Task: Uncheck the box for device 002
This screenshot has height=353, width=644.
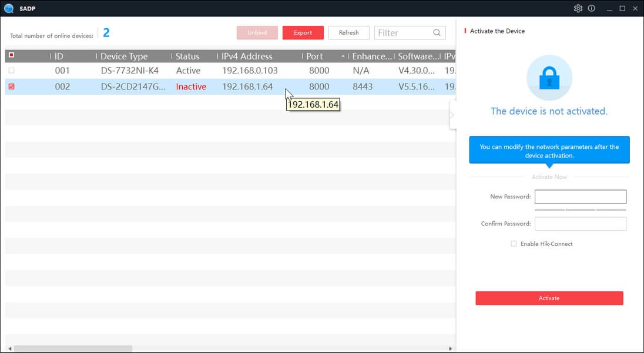Action: coord(12,86)
